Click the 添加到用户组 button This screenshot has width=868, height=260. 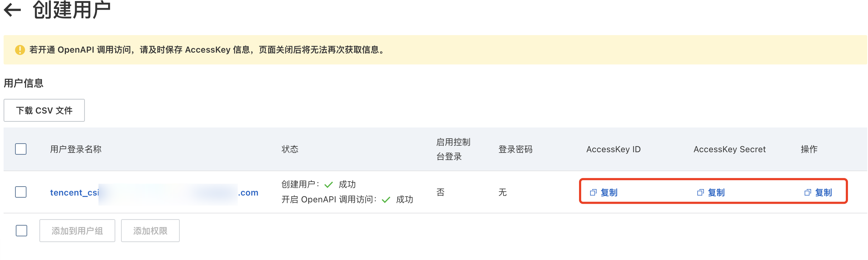pos(77,231)
